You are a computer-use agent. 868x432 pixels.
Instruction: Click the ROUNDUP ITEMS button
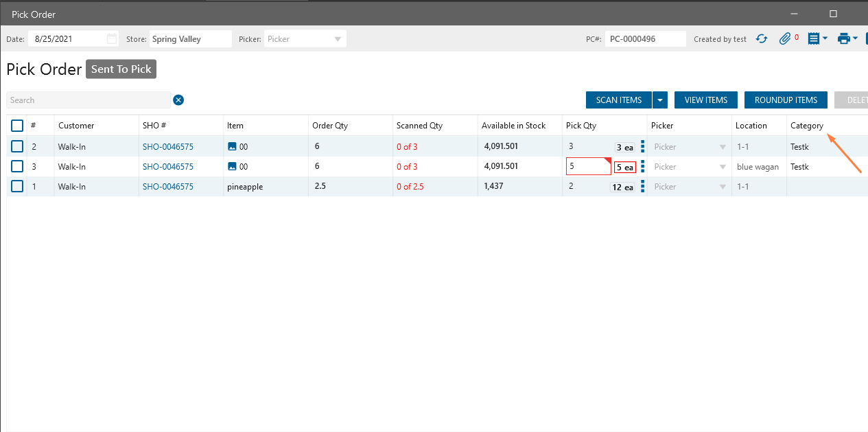click(786, 100)
